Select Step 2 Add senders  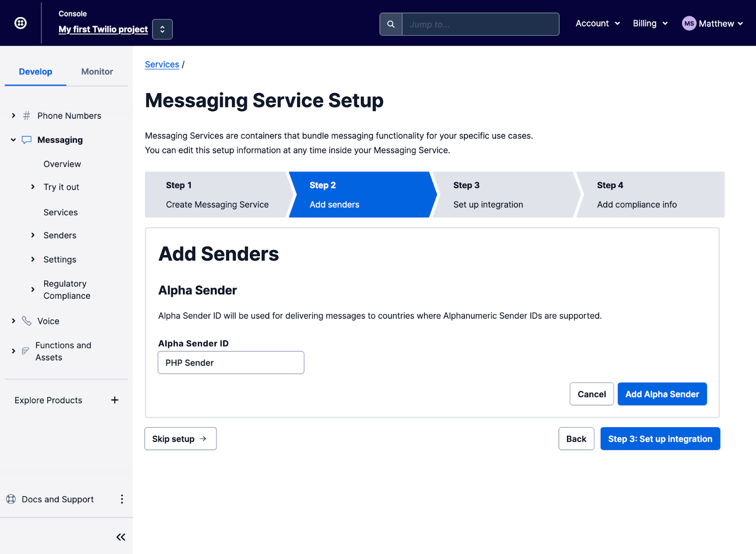(363, 195)
